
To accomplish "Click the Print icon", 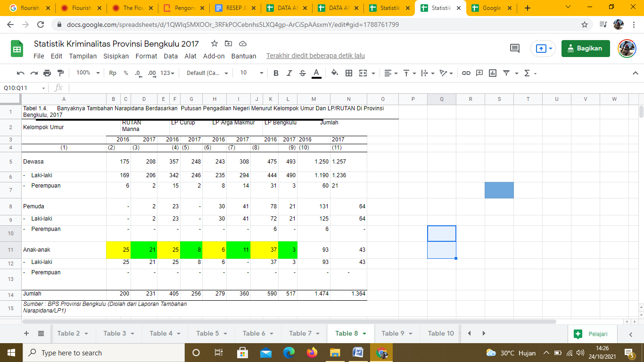I will 47,73.
